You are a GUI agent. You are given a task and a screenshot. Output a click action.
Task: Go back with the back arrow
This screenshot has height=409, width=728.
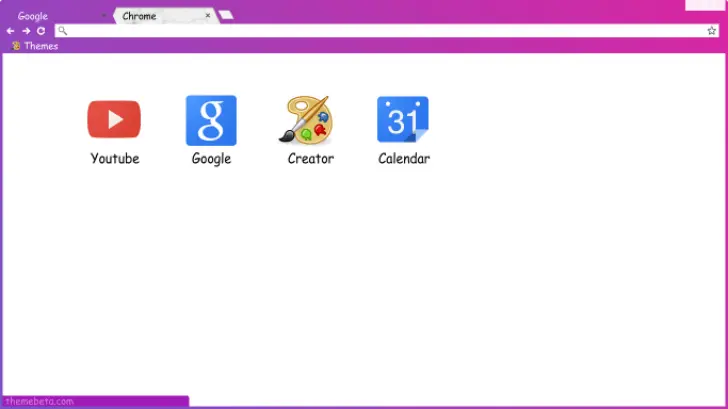tap(10, 31)
